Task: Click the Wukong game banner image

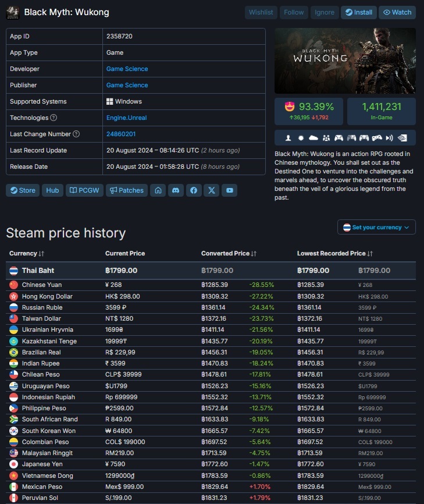Action: 345,61
